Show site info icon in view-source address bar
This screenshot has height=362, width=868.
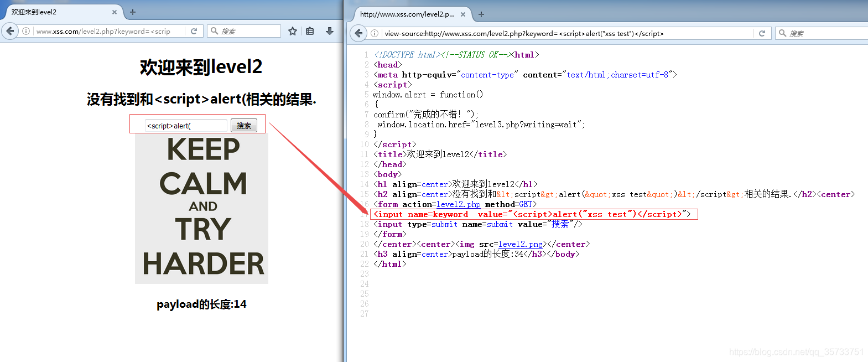point(375,33)
